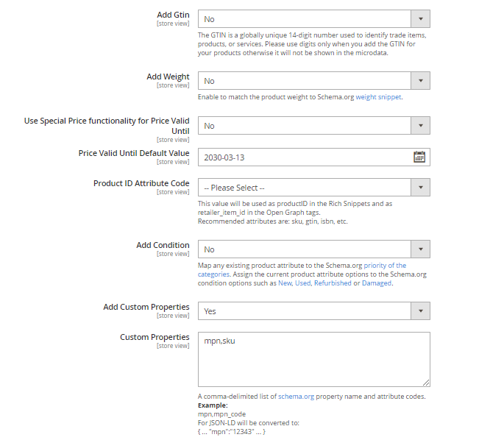Open the weight snippet link

[x=379, y=97]
